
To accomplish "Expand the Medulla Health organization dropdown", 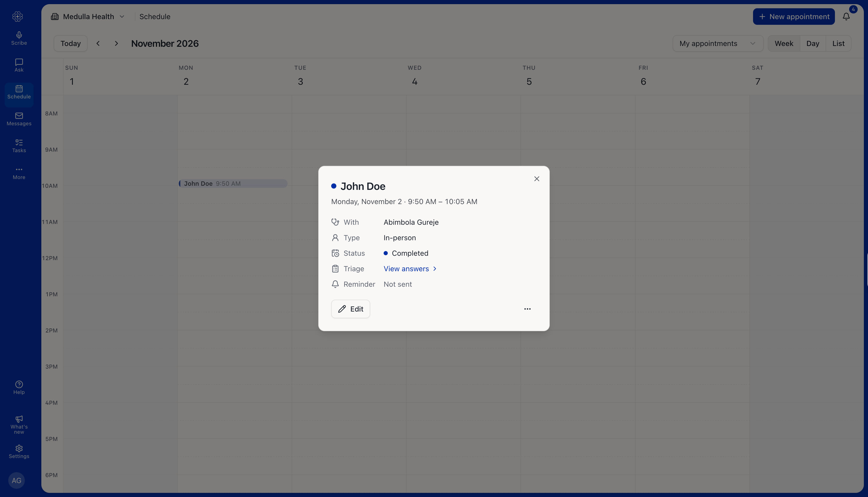I will [88, 16].
